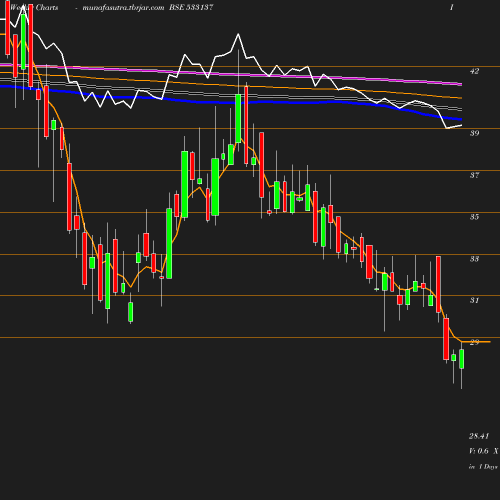Click the V: 0.6 X volume text
This screenshot has height=500, width=500.
pyautogui.click(x=483, y=451)
